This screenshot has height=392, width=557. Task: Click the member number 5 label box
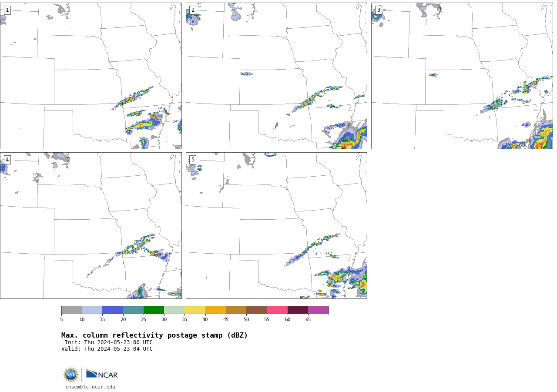point(193,160)
